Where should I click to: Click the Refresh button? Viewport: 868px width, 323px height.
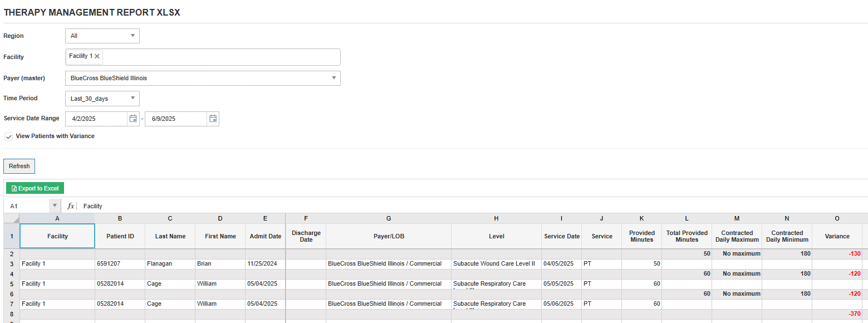tap(19, 166)
